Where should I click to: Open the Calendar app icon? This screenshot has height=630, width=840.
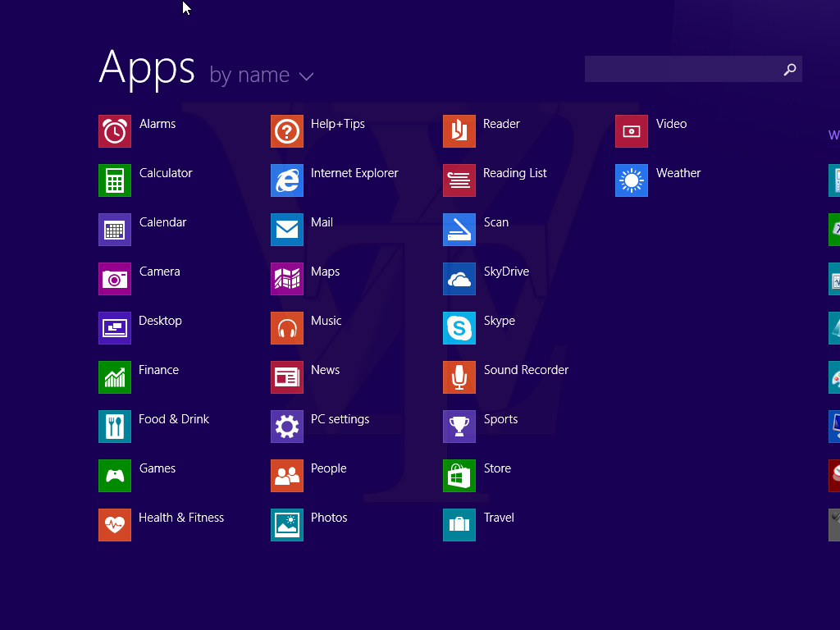coord(115,230)
